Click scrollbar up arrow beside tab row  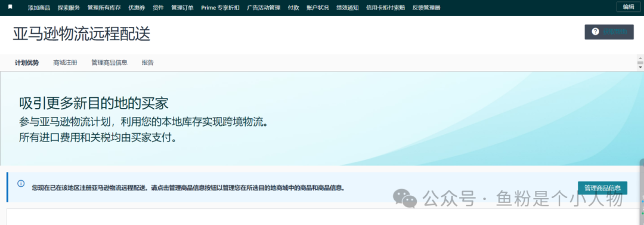coord(640,58)
